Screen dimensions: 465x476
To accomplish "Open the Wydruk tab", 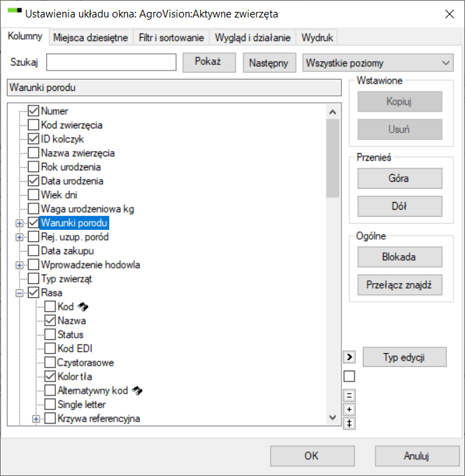I will click(x=317, y=38).
